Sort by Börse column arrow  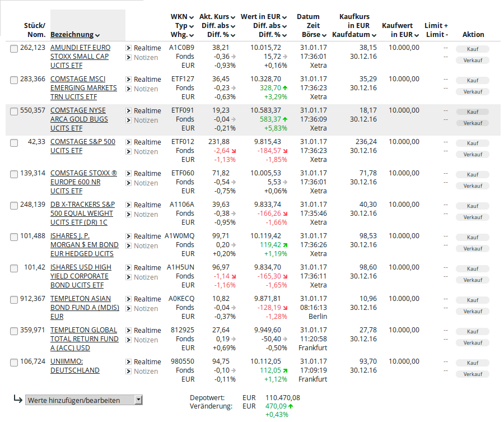(x=324, y=35)
